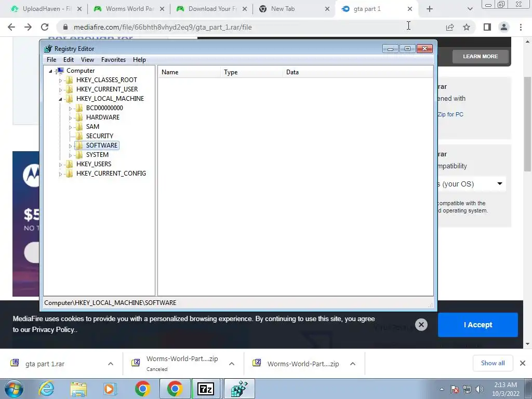Click the Registry Editor title bar icon
Viewport: 532px width, 399px height.
pos(48,48)
